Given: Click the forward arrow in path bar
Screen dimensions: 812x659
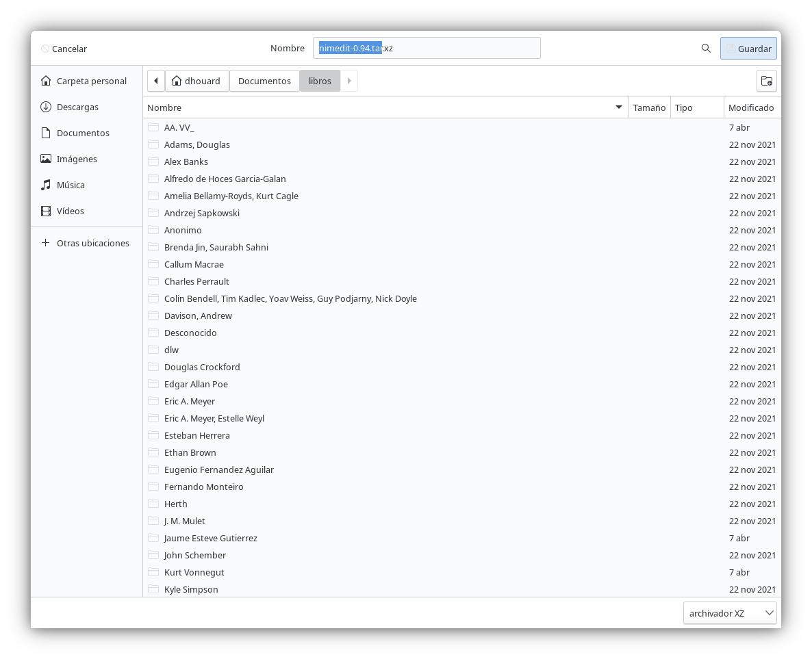Looking at the screenshot, I should point(349,81).
